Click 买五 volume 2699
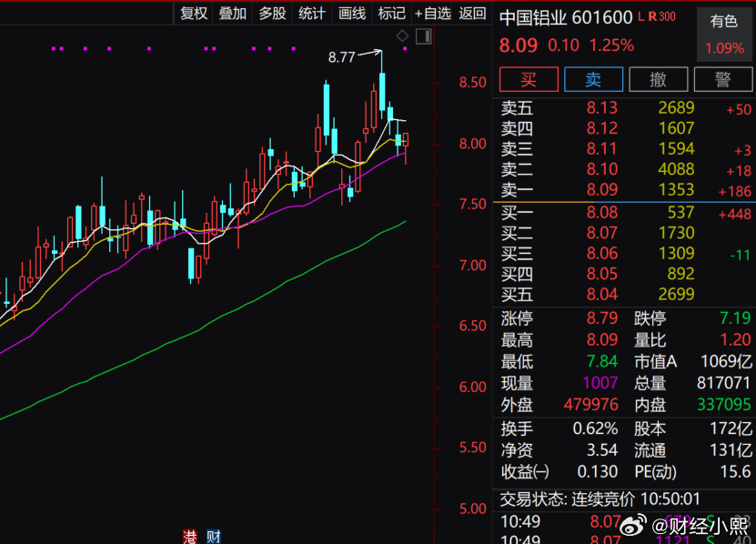 pos(677,294)
